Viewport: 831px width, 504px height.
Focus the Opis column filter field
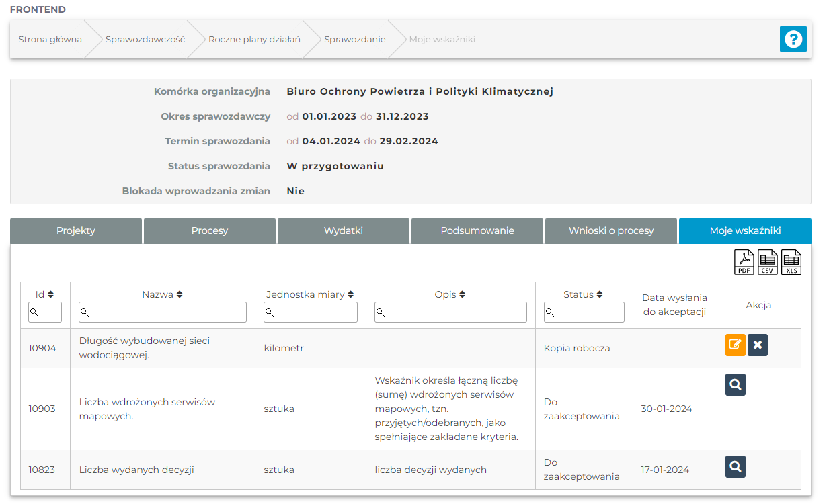[450, 312]
